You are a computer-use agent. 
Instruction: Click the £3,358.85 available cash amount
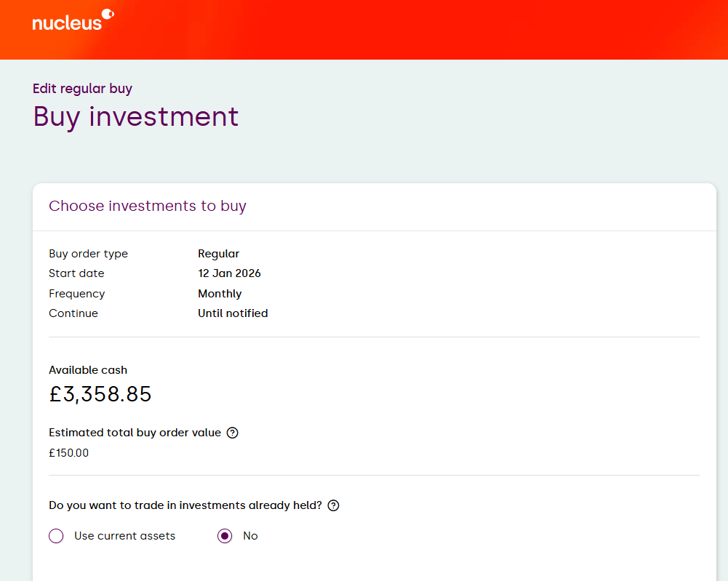click(x=100, y=394)
